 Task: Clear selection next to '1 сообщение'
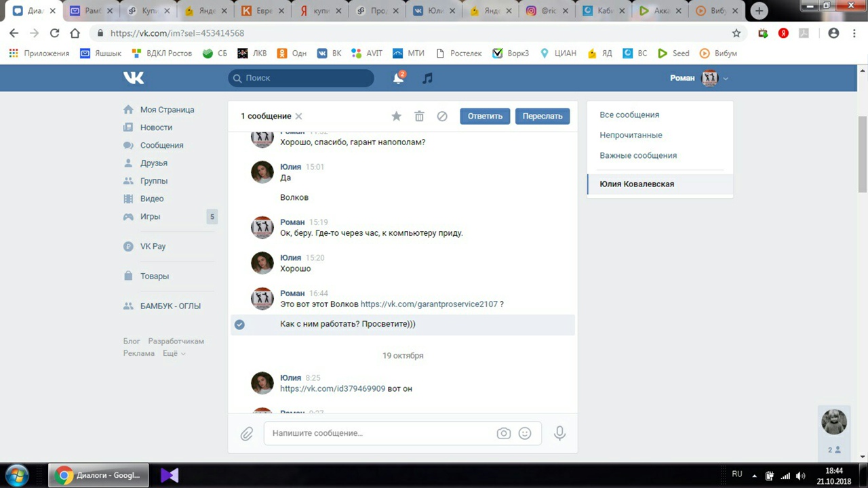point(298,116)
